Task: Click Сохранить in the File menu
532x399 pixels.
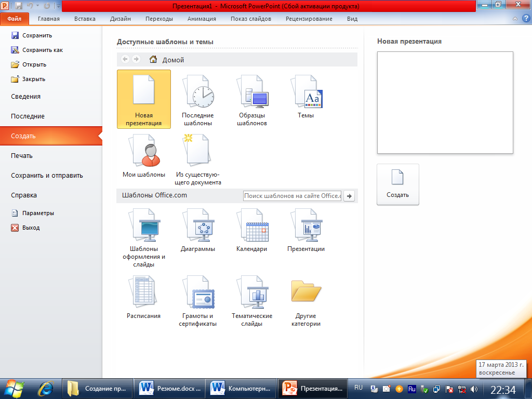Action: (x=32, y=35)
